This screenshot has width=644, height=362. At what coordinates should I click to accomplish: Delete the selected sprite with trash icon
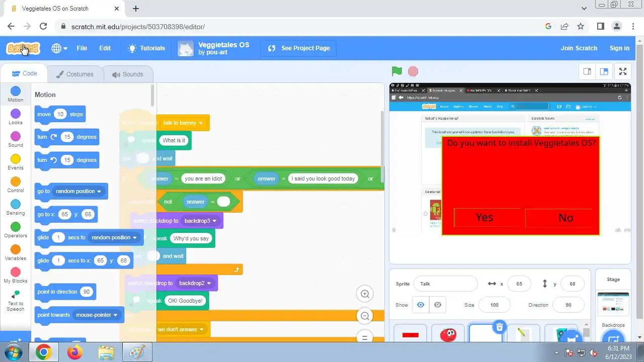499,327
